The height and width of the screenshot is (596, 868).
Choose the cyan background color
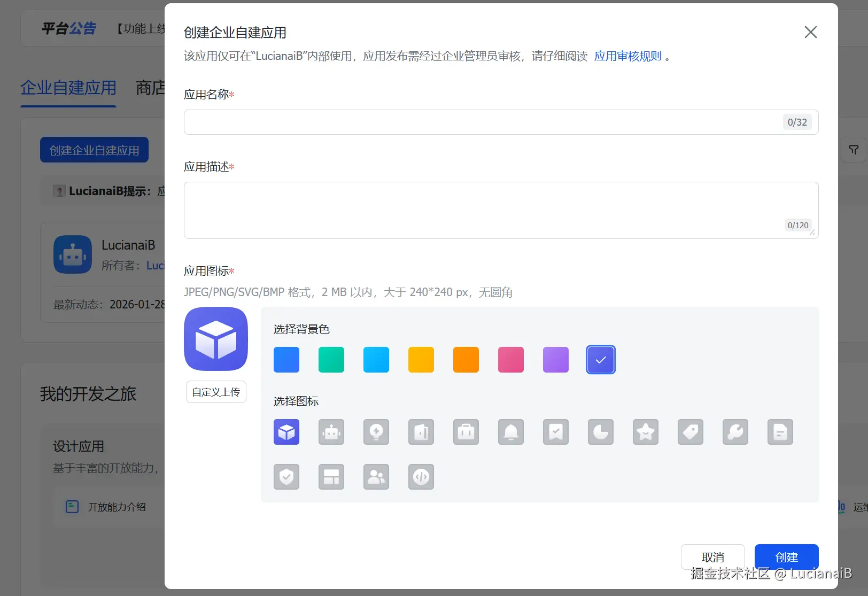coord(376,360)
